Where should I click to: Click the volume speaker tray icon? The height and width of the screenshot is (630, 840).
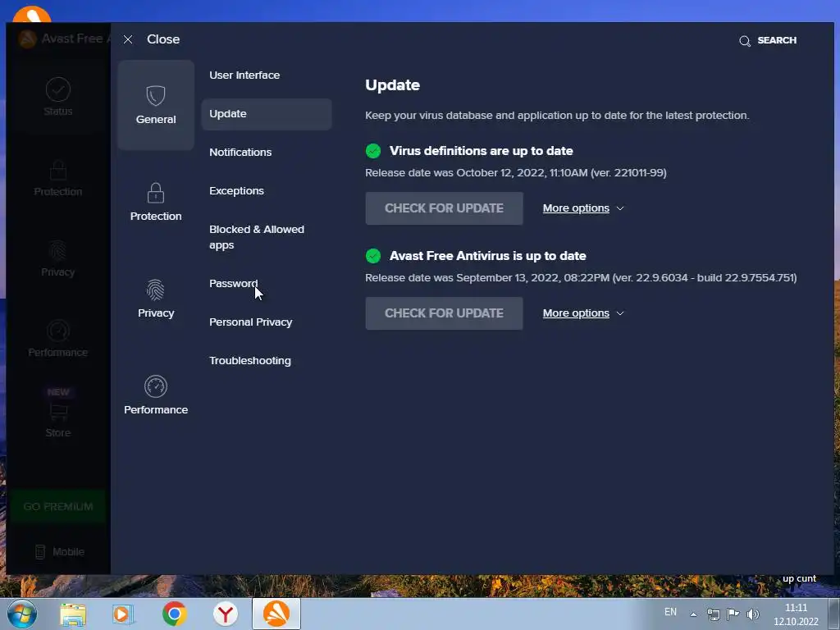(x=753, y=614)
